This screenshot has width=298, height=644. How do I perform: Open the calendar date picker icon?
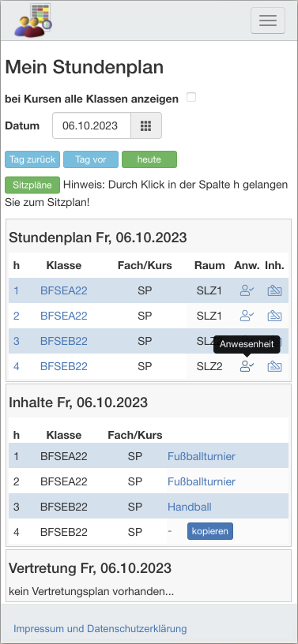(146, 125)
